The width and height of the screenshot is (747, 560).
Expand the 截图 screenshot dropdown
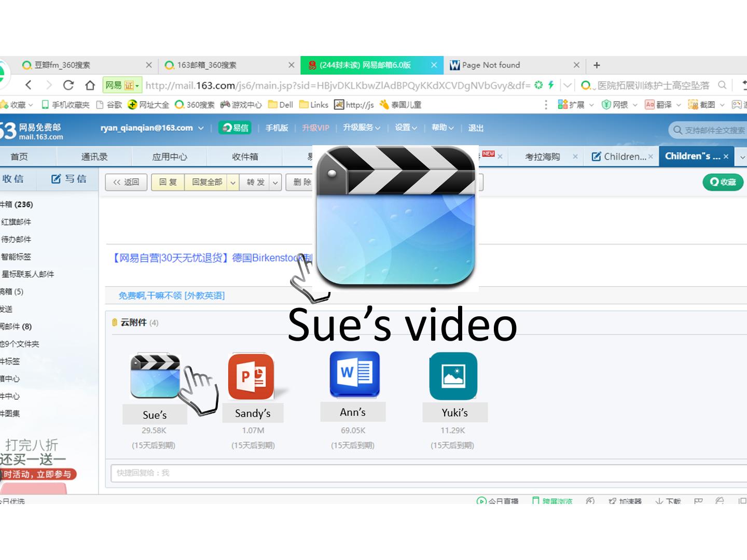tap(722, 105)
